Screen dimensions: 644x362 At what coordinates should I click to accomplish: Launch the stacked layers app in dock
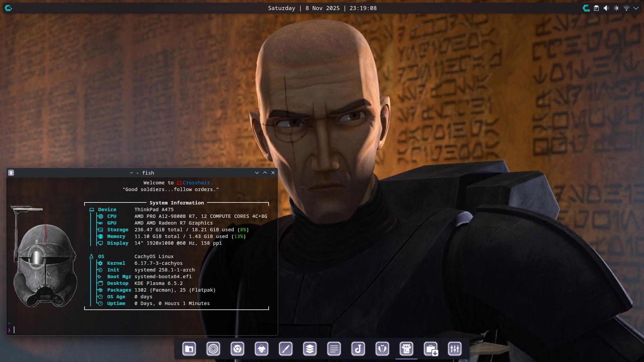tap(310, 349)
